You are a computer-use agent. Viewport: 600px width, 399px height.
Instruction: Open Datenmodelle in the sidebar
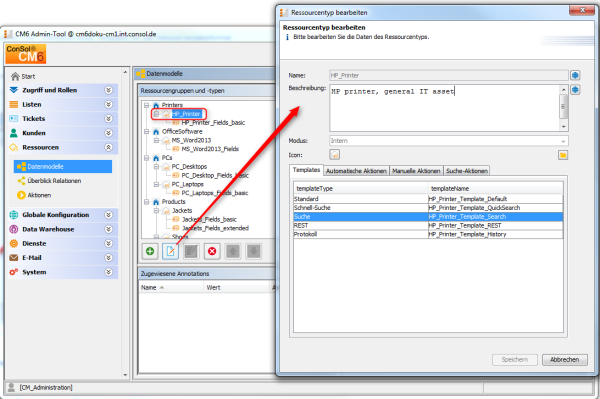click(63, 166)
